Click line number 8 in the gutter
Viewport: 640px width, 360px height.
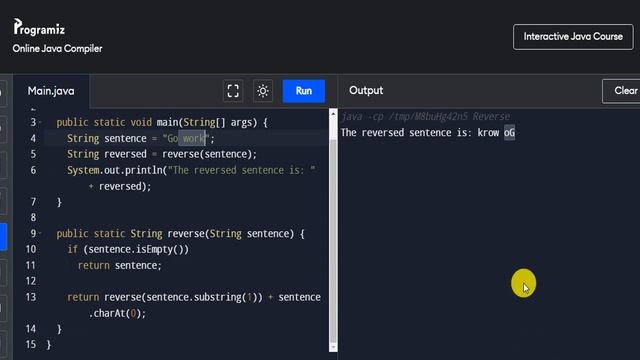point(33,218)
